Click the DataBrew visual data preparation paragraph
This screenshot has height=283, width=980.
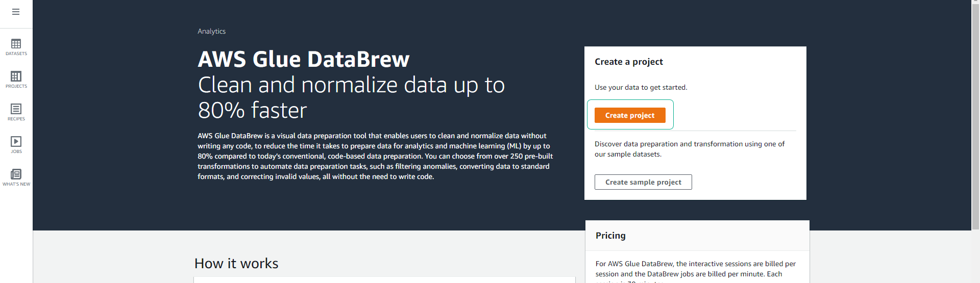[375, 156]
